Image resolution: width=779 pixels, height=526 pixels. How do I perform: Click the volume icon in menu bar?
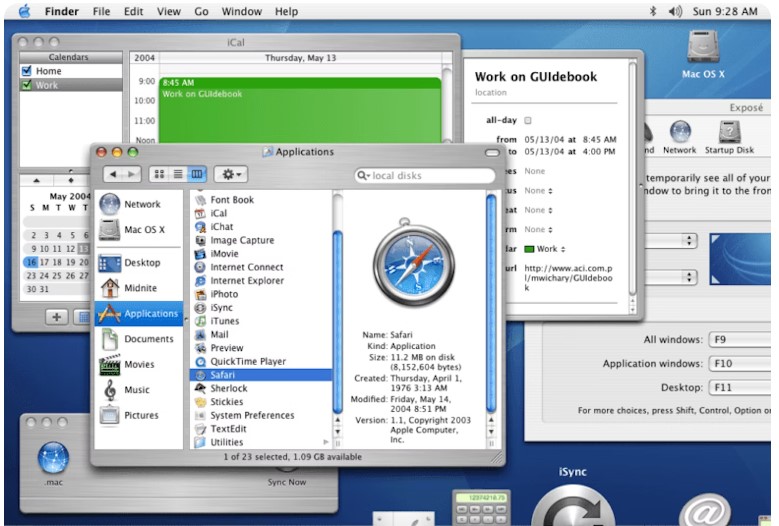(675, 11)
